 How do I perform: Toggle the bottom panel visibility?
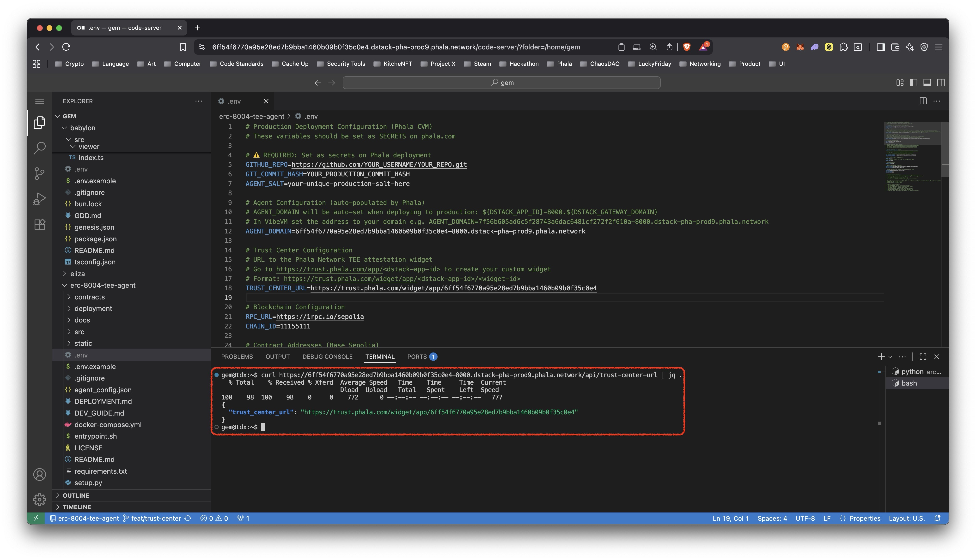[927, 83]
